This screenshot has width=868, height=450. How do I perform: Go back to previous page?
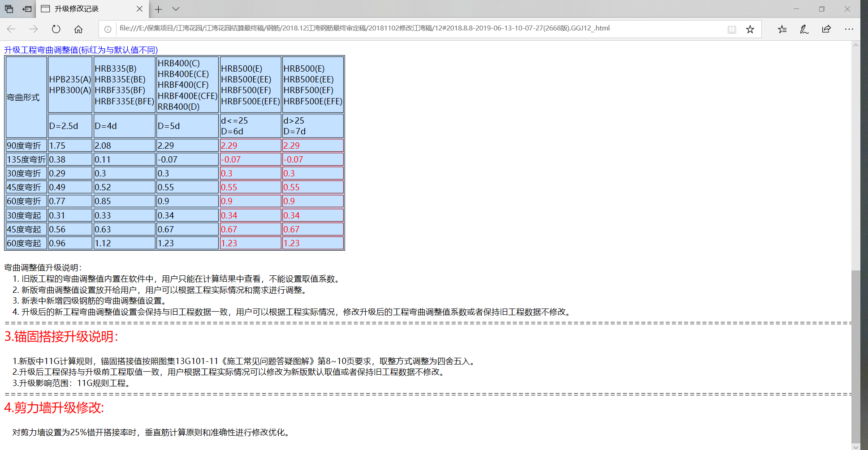click(x=11, y=29)
